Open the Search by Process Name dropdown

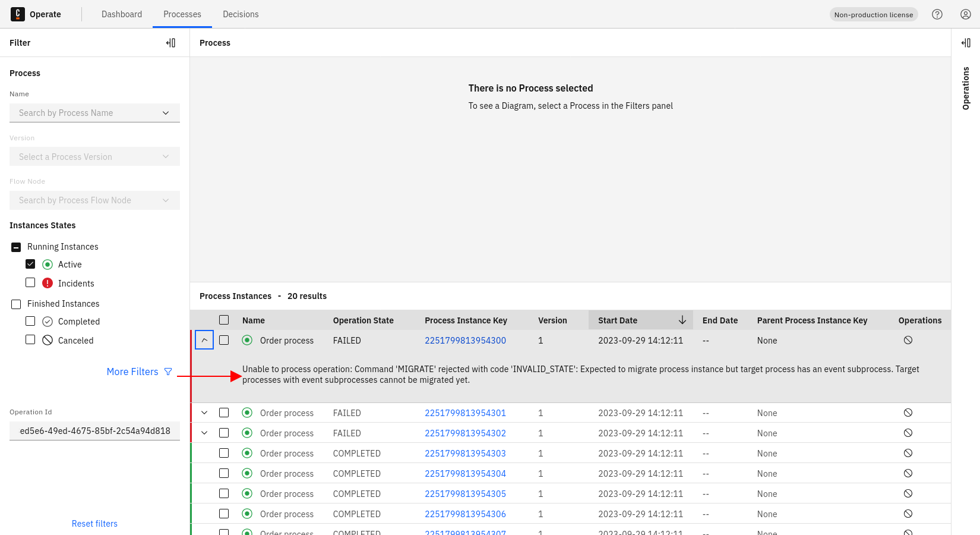point(94,113)
